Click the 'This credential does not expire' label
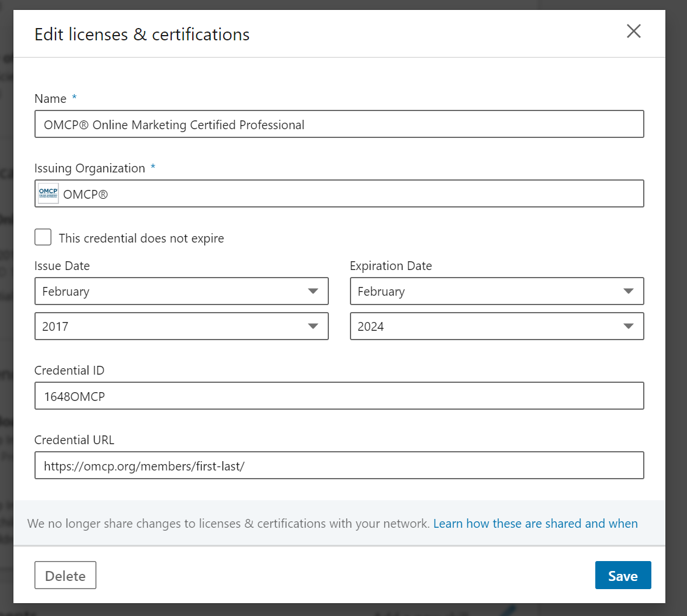687x616 pixels. click(x=141, y=238)
